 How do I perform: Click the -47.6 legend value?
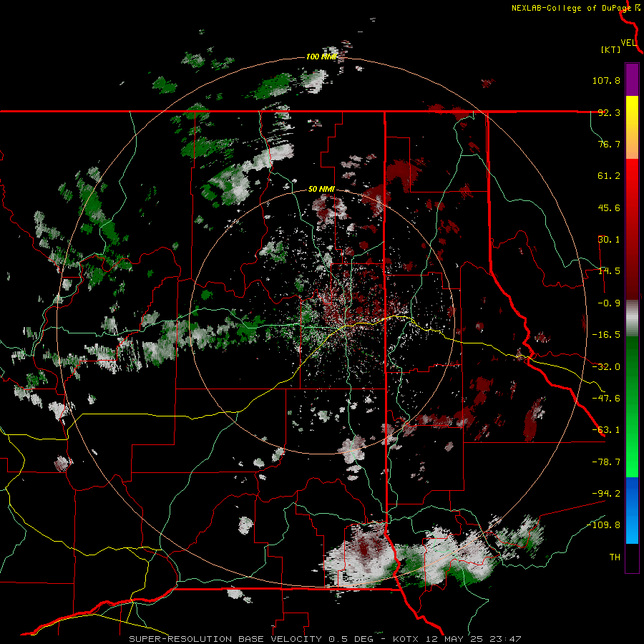(x=606, y=399)
